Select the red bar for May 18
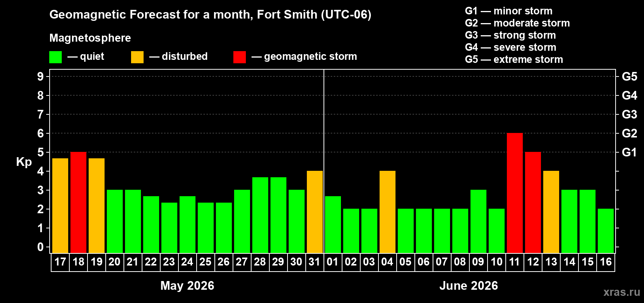Image resolution: width=644 pixels, height=303 pixels. point(78,202)
